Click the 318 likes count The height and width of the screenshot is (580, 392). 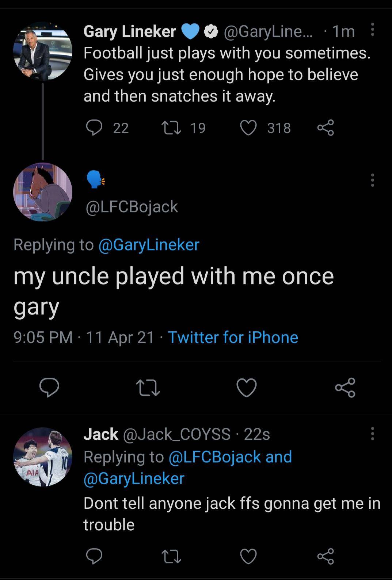(x=280, y=127)
